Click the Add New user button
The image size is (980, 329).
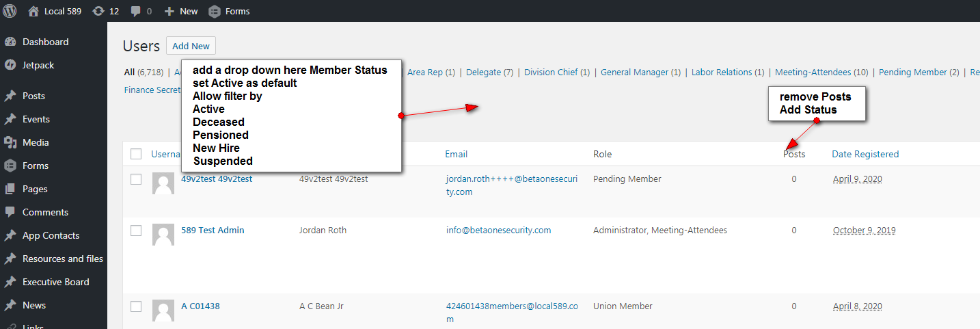(191, 46)
